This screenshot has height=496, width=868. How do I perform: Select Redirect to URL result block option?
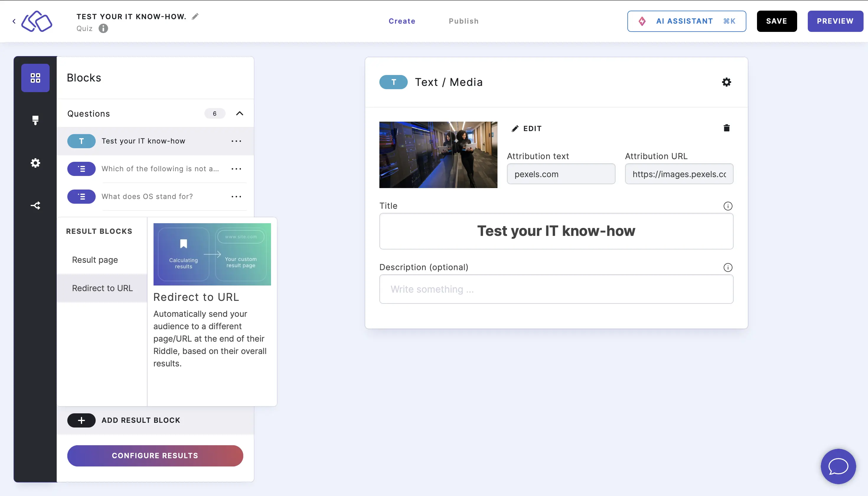(x=102, y=288)
